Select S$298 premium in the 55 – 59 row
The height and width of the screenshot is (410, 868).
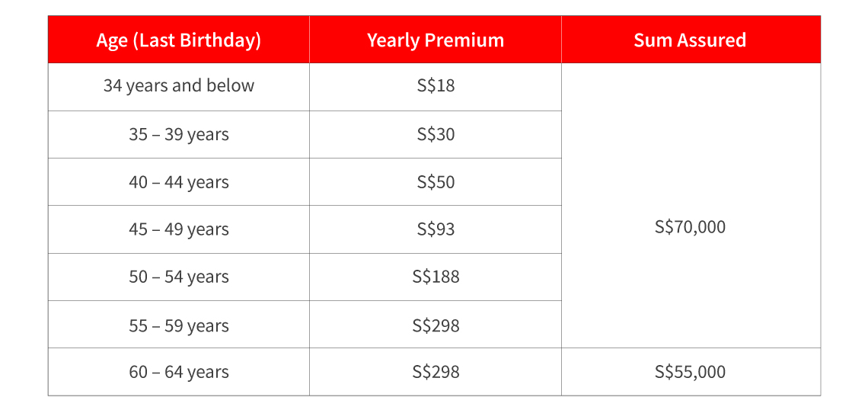[436, 326]
